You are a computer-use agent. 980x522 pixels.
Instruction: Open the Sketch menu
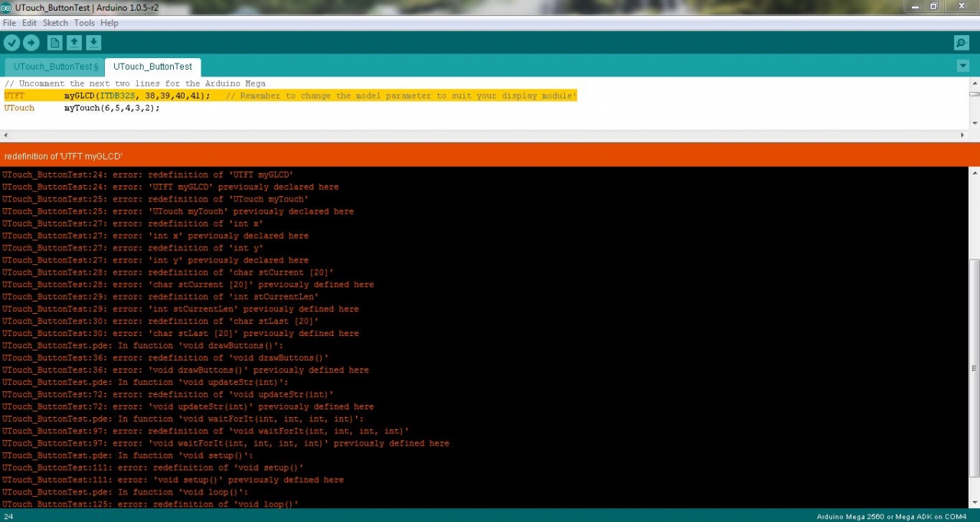coord(55,23)
